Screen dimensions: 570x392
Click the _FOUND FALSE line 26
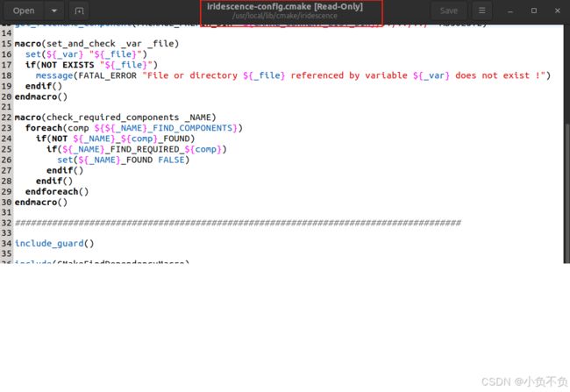point(124,160)
